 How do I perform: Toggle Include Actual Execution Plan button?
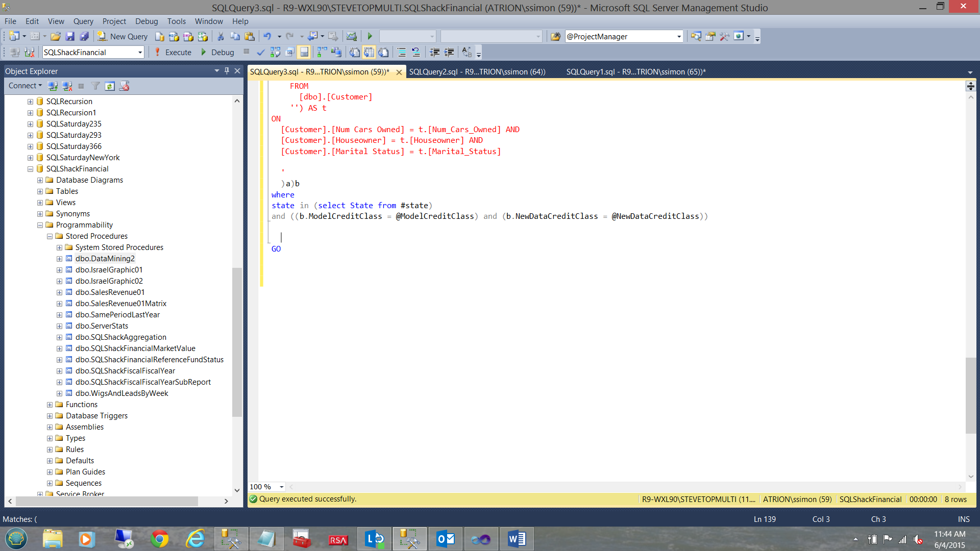[x=322, y=52]
